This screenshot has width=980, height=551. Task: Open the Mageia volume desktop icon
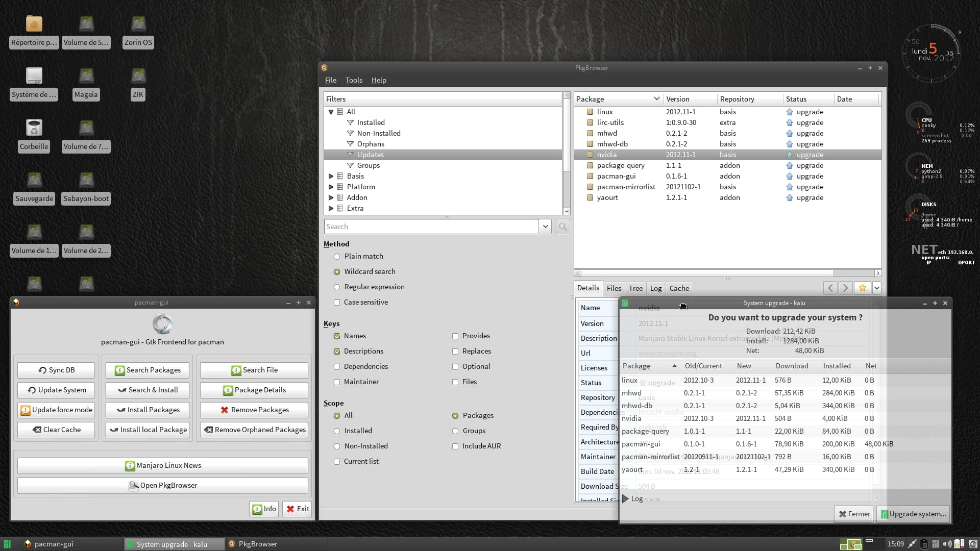coord(86,77)
